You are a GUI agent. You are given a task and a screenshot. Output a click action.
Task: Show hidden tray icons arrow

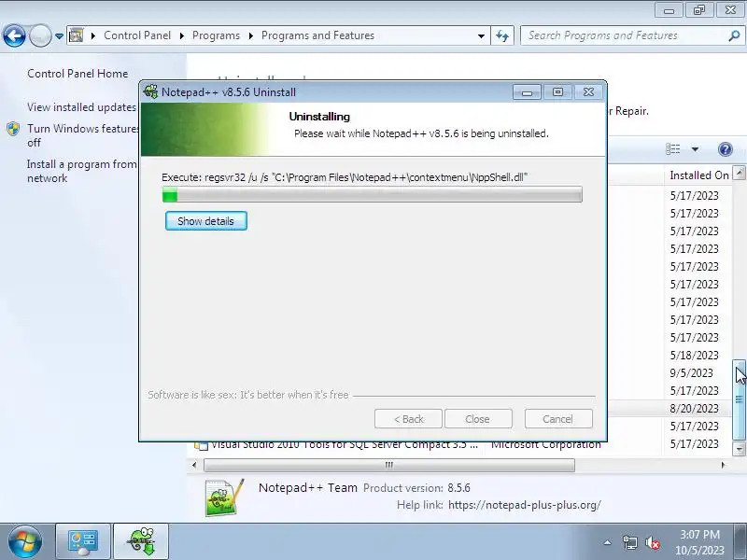(x=608, y=542)
